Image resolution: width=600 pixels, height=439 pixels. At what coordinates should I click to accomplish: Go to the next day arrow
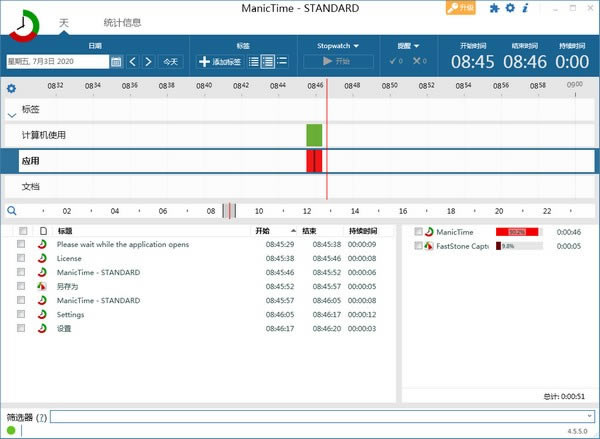pyautogui.click(x=148, y=62)
